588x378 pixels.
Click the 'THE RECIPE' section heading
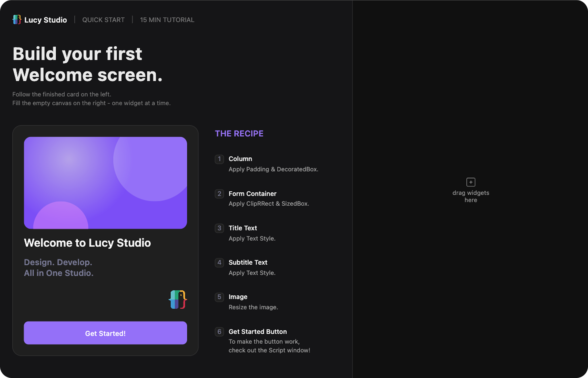click(239, 133)
